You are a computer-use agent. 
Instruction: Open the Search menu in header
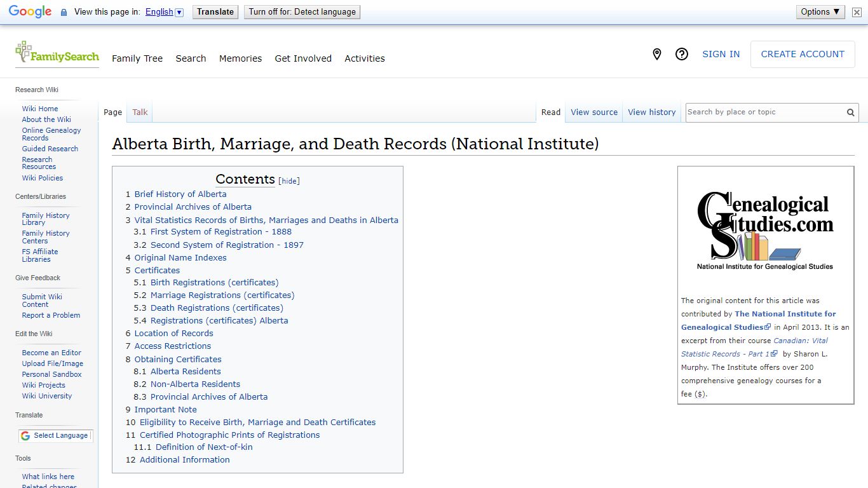click(x=191, y=58)
